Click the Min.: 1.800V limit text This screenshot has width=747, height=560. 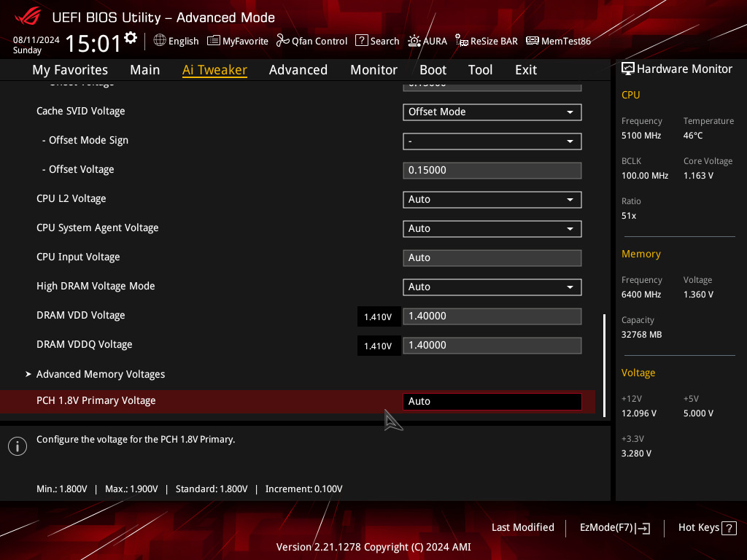[x=62, y=489]
